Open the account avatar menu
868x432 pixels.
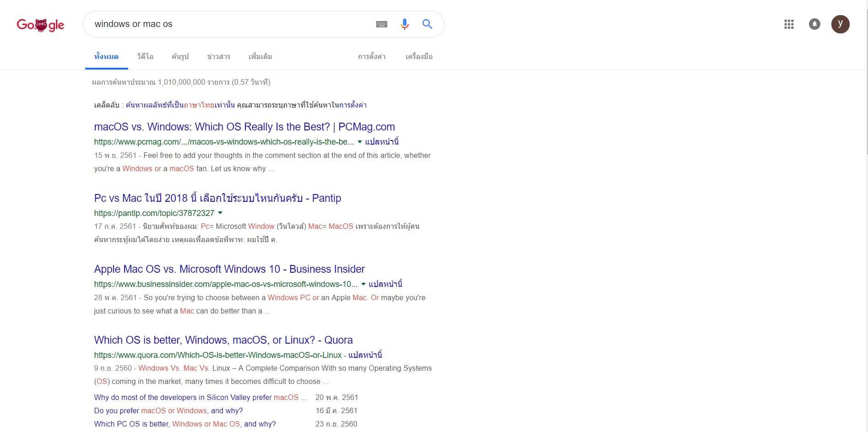click(x=840, y=24)
